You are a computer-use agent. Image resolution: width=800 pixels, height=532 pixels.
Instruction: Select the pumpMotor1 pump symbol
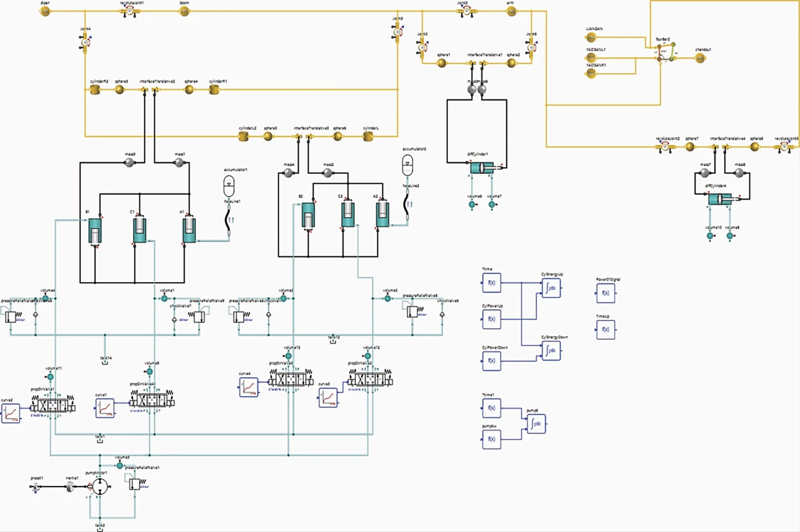click(x=101, y=487)
